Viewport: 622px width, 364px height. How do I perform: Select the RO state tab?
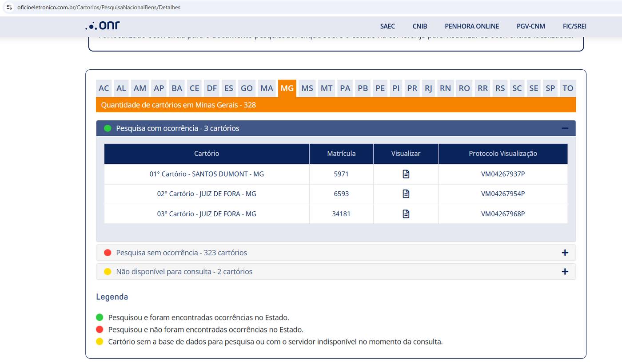click(x=464, y=88)
